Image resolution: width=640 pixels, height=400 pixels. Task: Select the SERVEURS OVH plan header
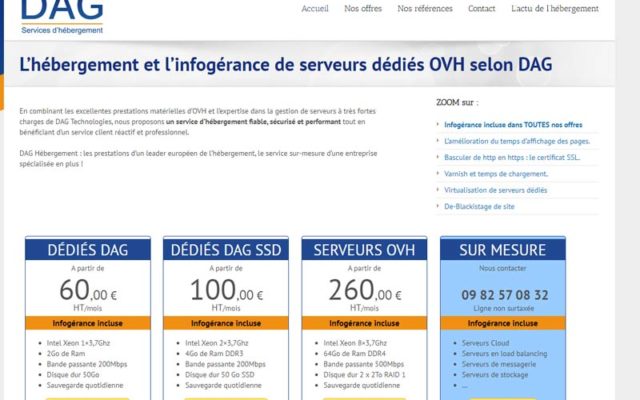364,249
